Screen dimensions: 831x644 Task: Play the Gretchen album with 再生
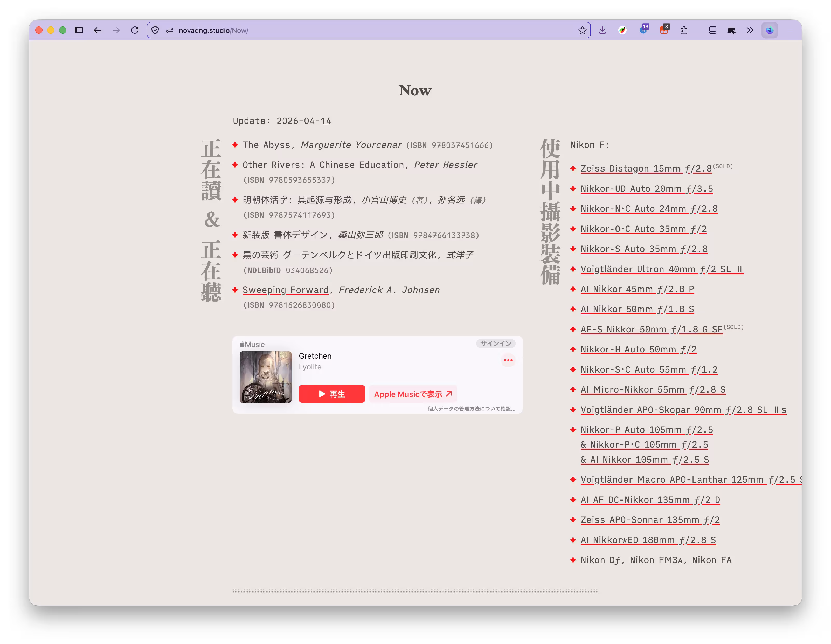(331, 394)
